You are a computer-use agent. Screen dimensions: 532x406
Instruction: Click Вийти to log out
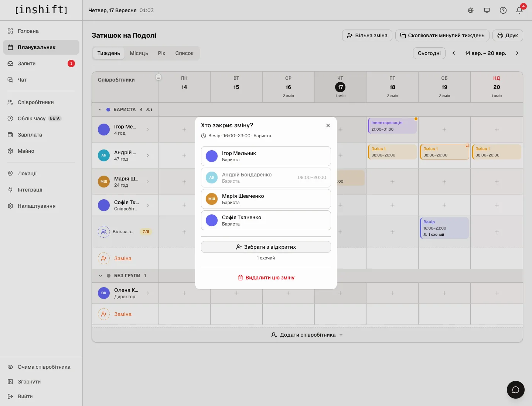coord(41,396)
